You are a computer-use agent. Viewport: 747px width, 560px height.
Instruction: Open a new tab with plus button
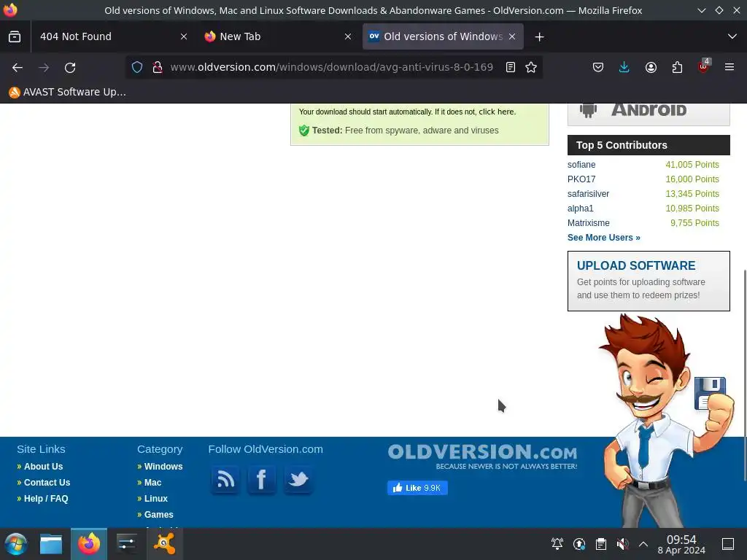[x=539, y=36]
